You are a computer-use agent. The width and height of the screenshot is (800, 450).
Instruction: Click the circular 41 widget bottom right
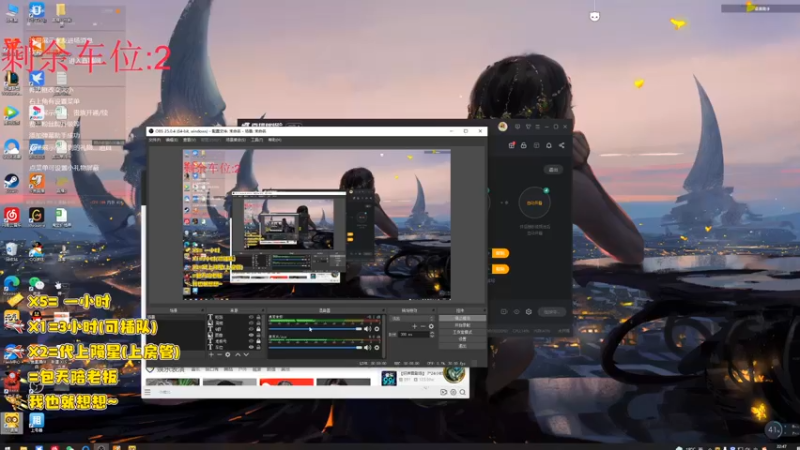click(x=773, y=430)
